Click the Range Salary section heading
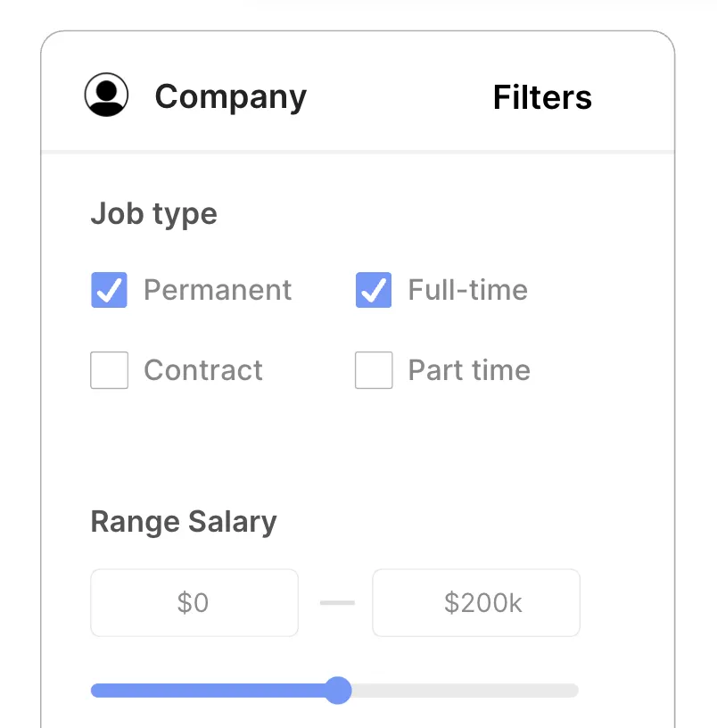717x728 pixels. click(x=184, y=522)
